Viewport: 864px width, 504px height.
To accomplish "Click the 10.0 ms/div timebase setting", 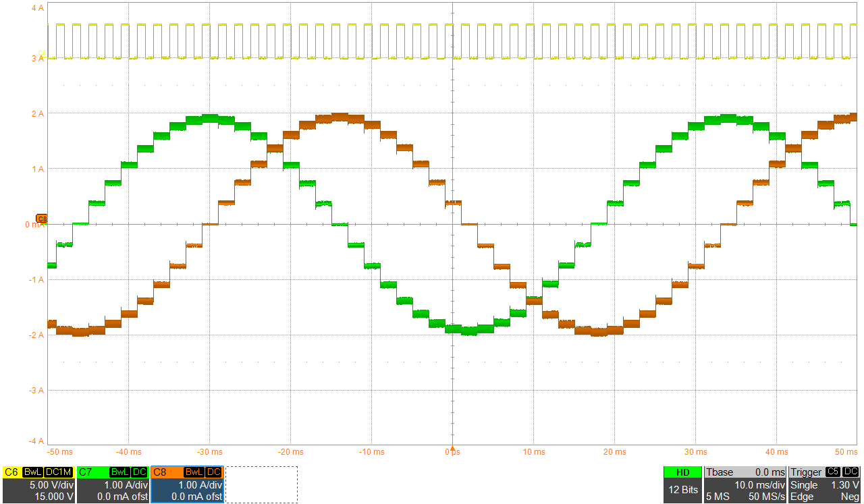I will coord(759,484).
